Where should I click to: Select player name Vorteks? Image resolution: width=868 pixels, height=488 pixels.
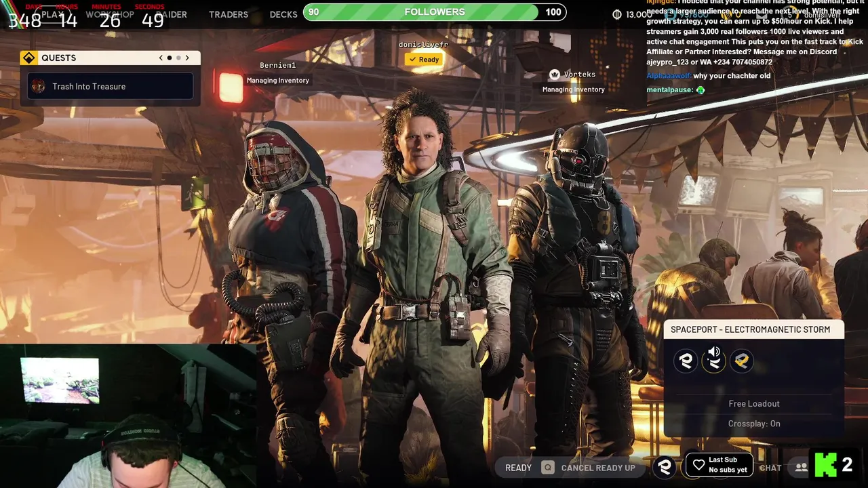tap(580, 75)
